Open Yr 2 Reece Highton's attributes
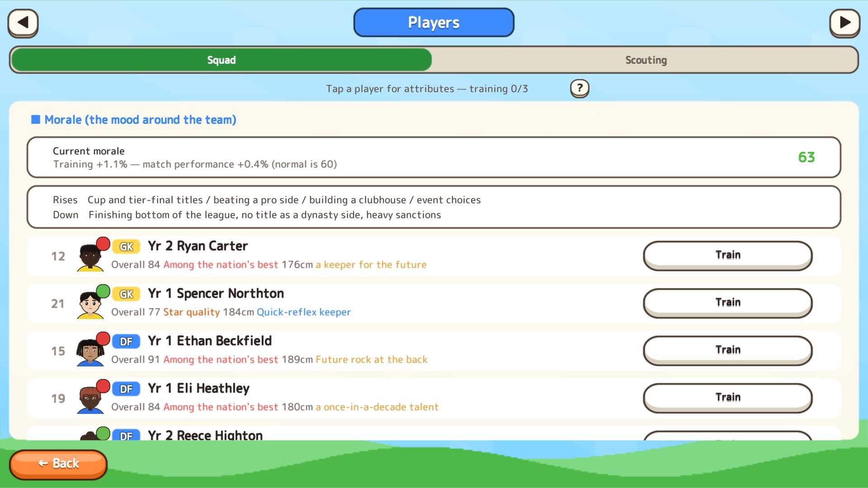 [434, 434]
